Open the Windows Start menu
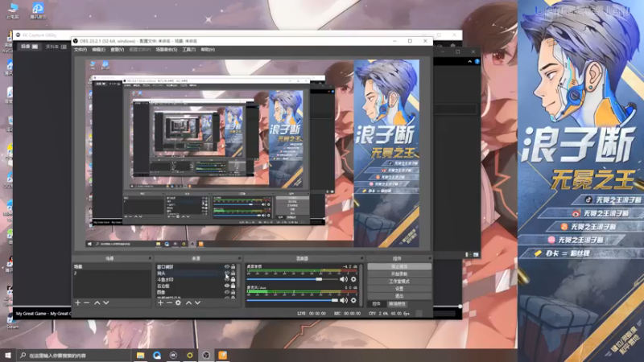The image size is (644, 362). [x=8, y=356]
